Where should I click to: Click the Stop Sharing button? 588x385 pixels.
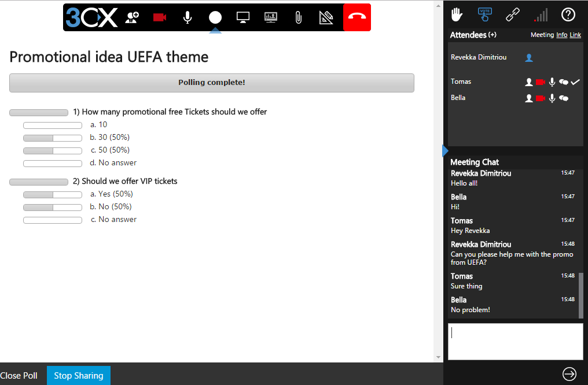tap(79, 376)
